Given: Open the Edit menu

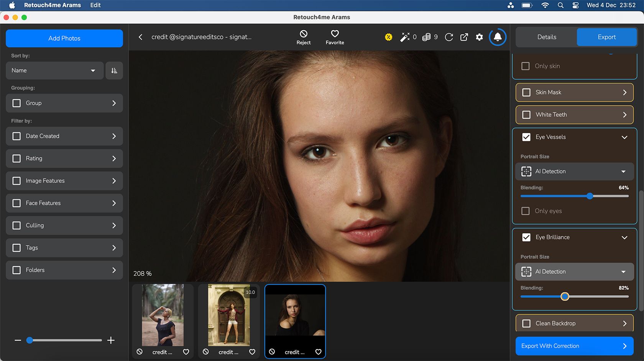Looking at the screenshot, I should (95, 5).
